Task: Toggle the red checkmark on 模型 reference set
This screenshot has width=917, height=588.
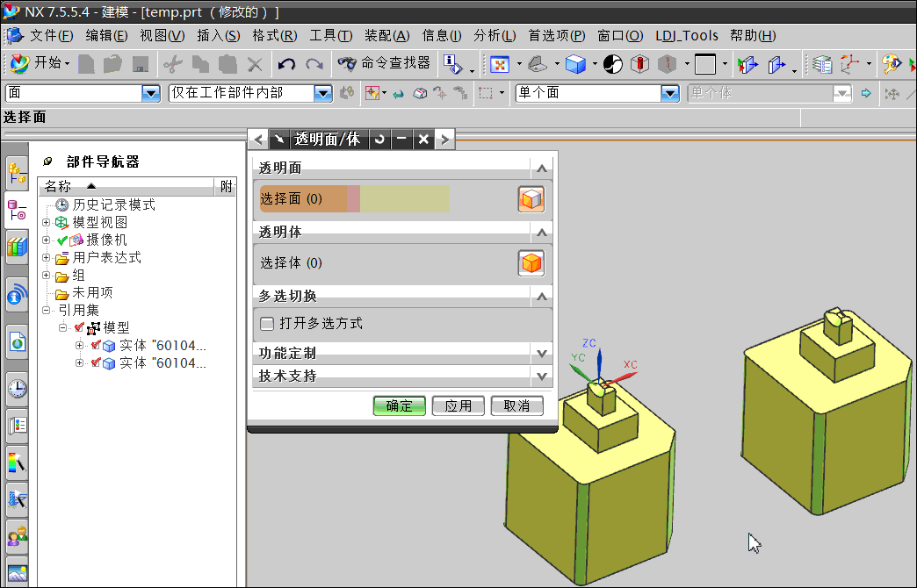Action: pyautogui.click(x=80, y=327)
